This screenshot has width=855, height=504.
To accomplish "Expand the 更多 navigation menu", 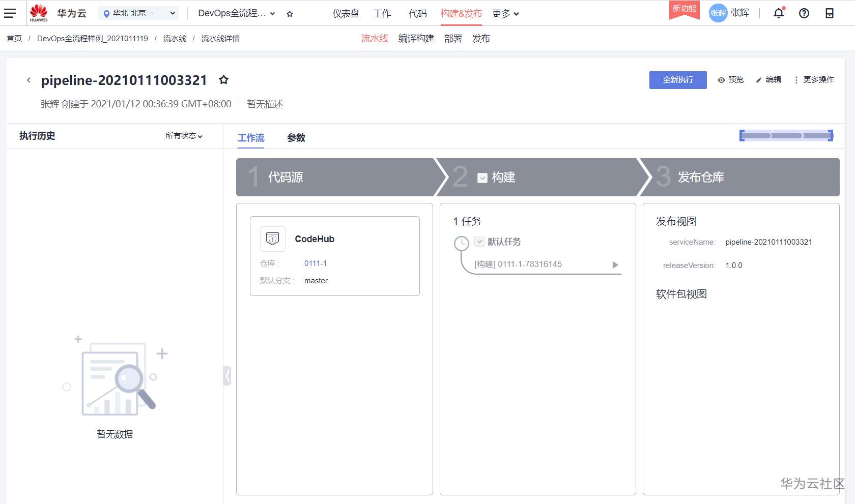I will [x=505, y=14].
